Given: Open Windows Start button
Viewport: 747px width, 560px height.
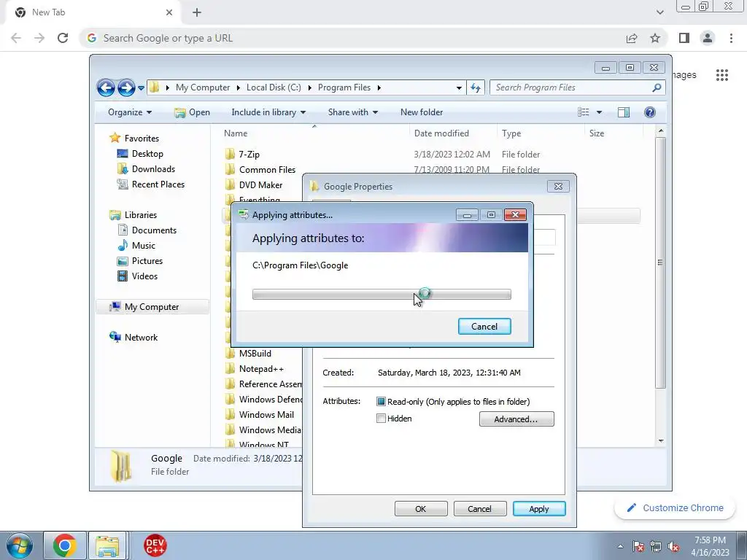Looking at the screenshot, I should [19, 545].
